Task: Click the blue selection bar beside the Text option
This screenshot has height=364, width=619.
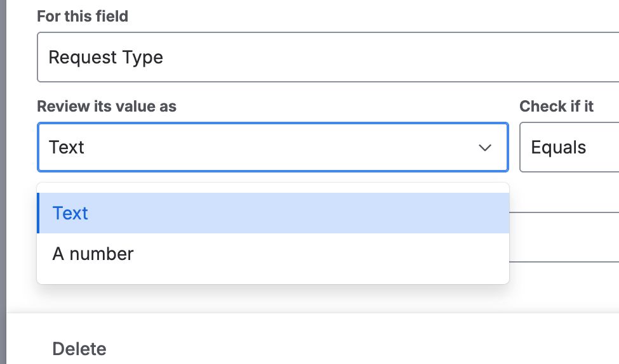Action: pyautogui.click(x=39, y=213)
